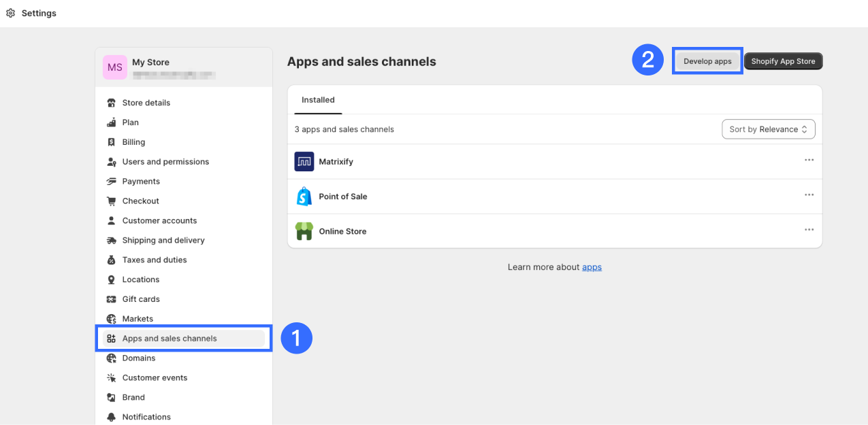Click the Online Store app icon

[304, 231]
